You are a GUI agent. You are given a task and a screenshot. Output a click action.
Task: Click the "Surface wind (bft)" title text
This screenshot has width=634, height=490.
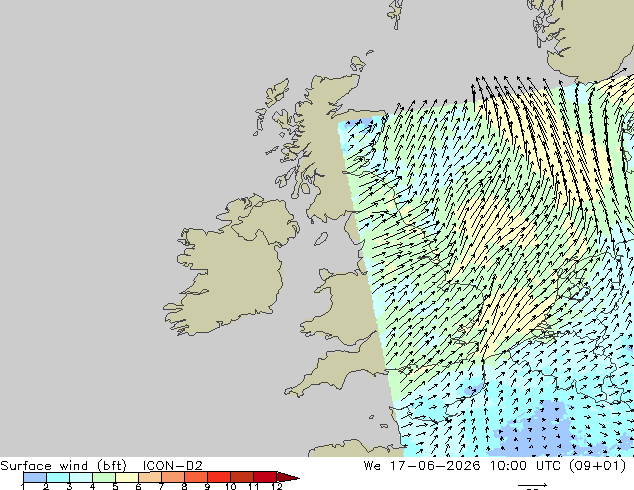coord(63,466)
